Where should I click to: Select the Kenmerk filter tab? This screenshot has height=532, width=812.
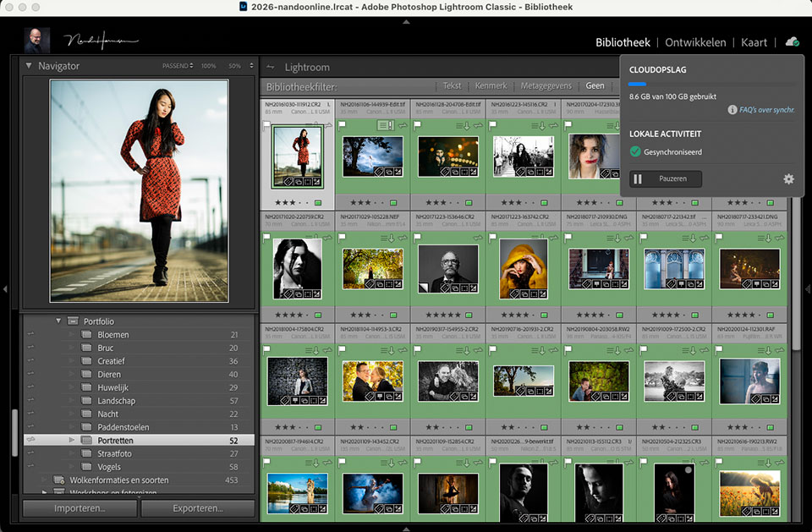[491, 85]
